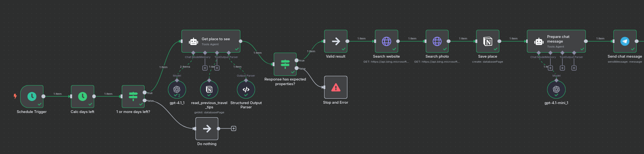644x154 pixels.
Task: Open the read_previous_travel_tips Notion node
Action: pyautogui.click(x=209, y=90)
